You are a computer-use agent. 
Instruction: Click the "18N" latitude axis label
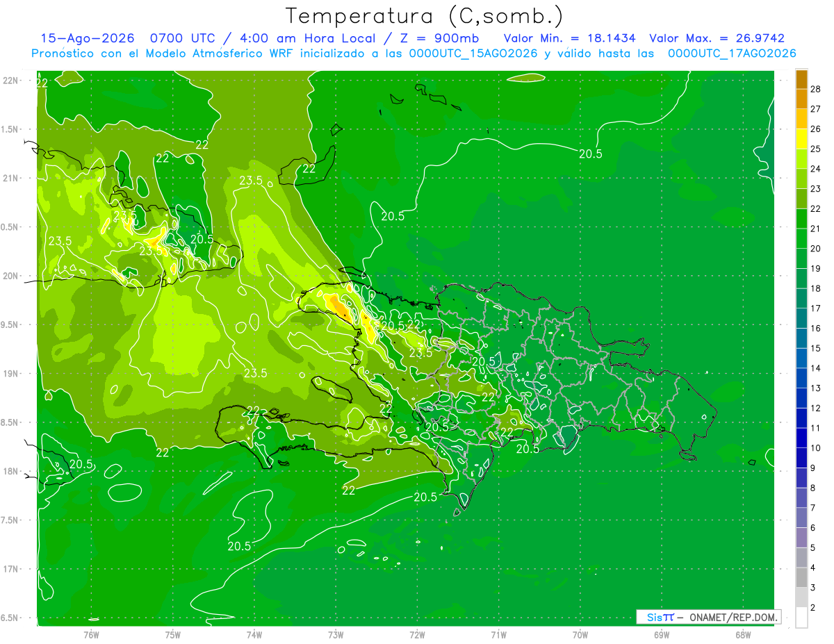coord(10,472)
